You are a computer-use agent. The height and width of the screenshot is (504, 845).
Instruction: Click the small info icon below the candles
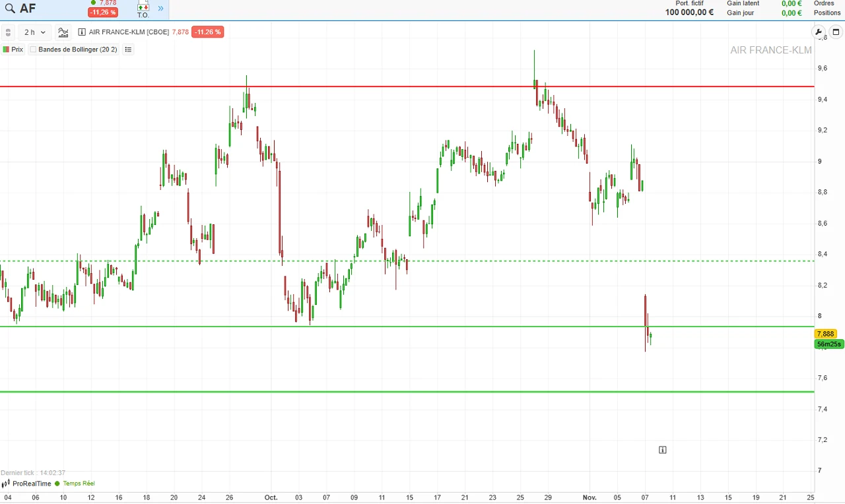coord(662,450)
